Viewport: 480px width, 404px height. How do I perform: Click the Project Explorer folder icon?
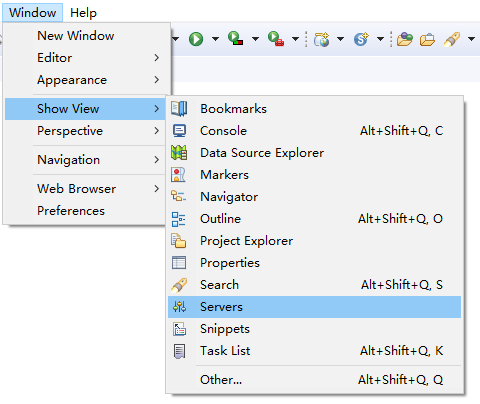179,241
